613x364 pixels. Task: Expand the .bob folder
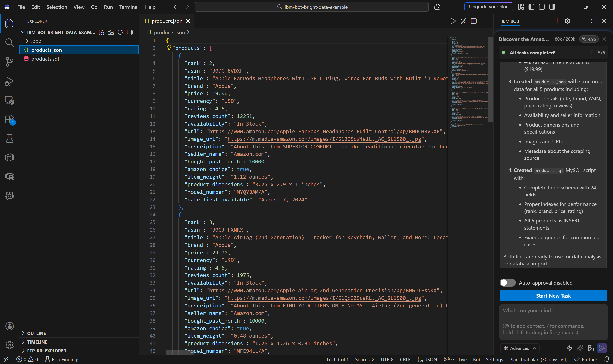(x=79, y=41)
